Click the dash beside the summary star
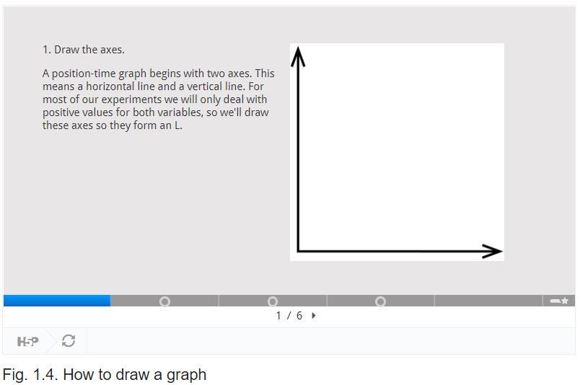 coord(555,301)
